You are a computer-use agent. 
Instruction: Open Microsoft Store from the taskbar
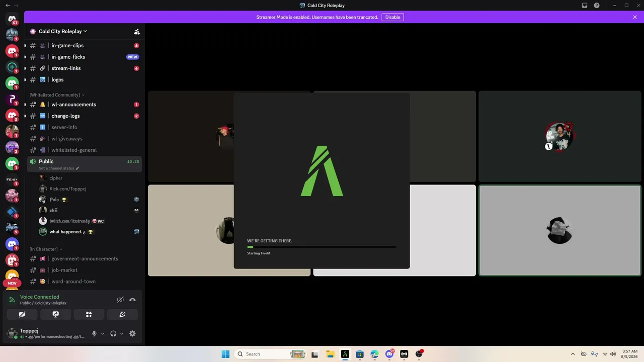coord(360,354)
